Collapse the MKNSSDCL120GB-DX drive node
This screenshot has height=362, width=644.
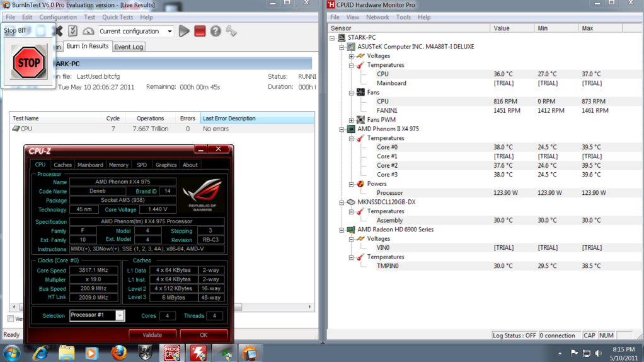342,202
